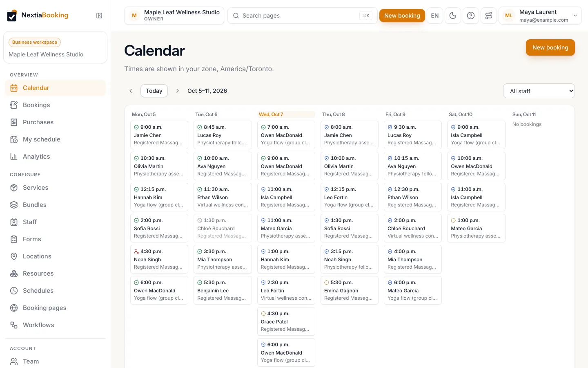Click pending icon on Grace Patel 4:30 p.m. booking
Viewport: 588px width, 368px height.
pos(263,314)
